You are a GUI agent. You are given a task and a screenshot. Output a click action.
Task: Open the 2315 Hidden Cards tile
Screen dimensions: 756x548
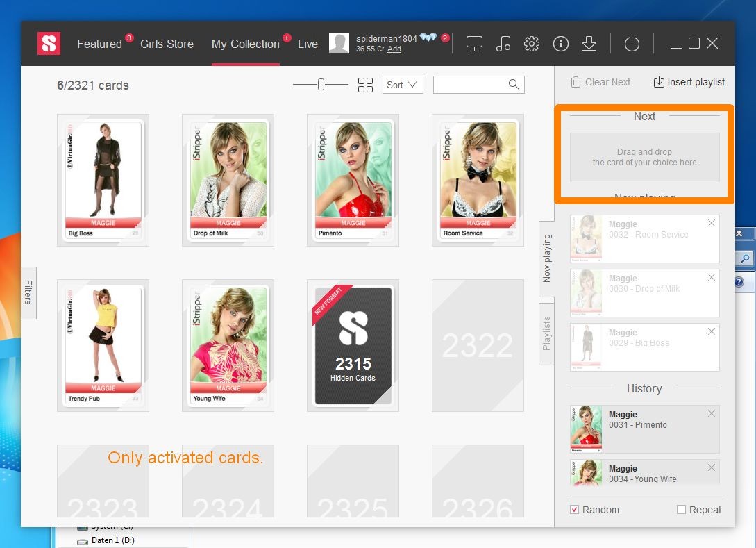pos(353,345)
